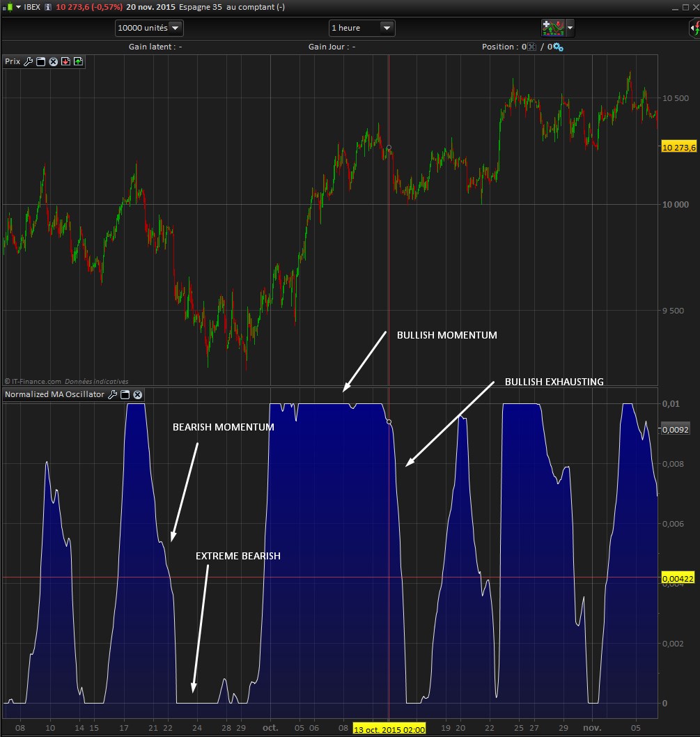Screen dimensions: 700x737
Task: Click the 0,01 oscillator axis label
Action: point(671,404)
